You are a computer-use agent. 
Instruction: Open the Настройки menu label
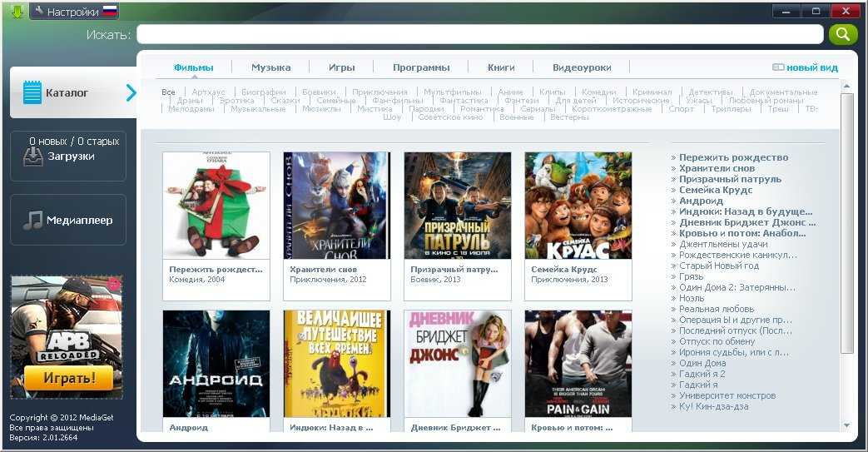point(72,12)
